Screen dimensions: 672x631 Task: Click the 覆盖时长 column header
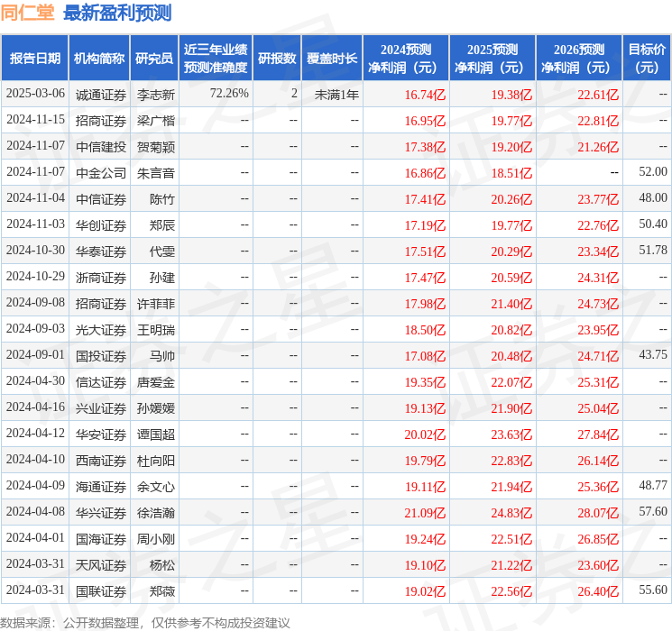tap(332, 59)
